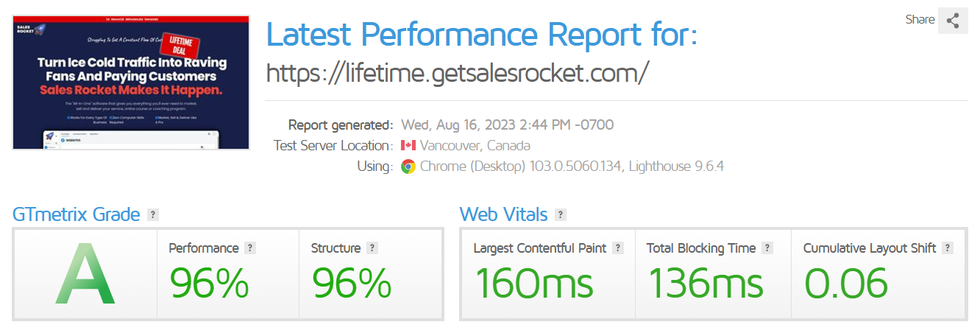Select the 96% Performance score value
The height and width of the screenshot is (333, 980).
pos(210,283)
